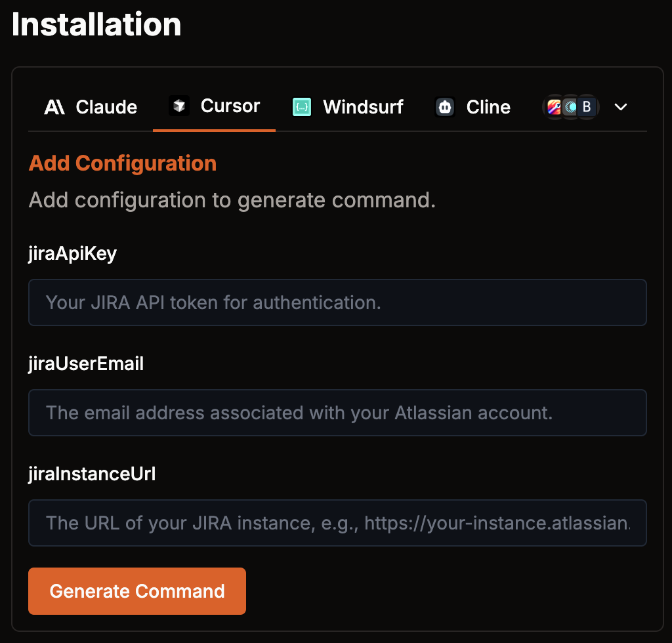
Task: Click the colorful striped client icon
Action: (x=554, y=107)
